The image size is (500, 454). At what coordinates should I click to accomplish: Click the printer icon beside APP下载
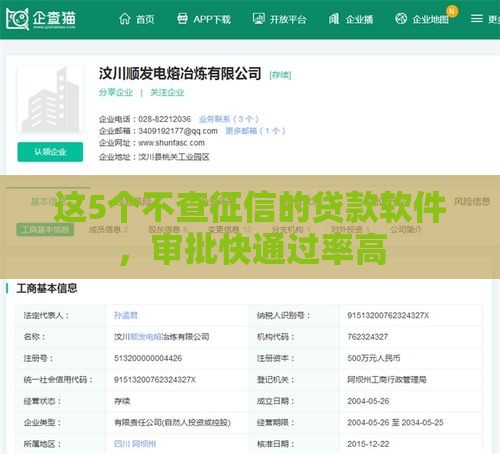pyautogui.click(x=182, y=19)
